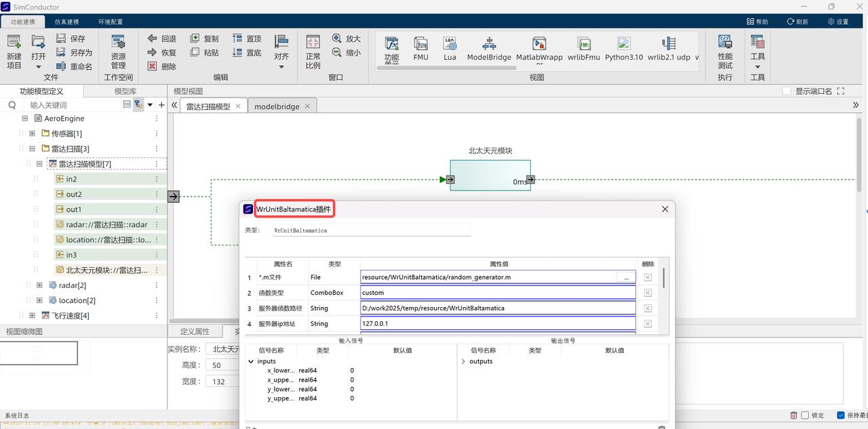Select the ModelBridge view icon
The height and width of the screenshot is (429, 868).
489,44
